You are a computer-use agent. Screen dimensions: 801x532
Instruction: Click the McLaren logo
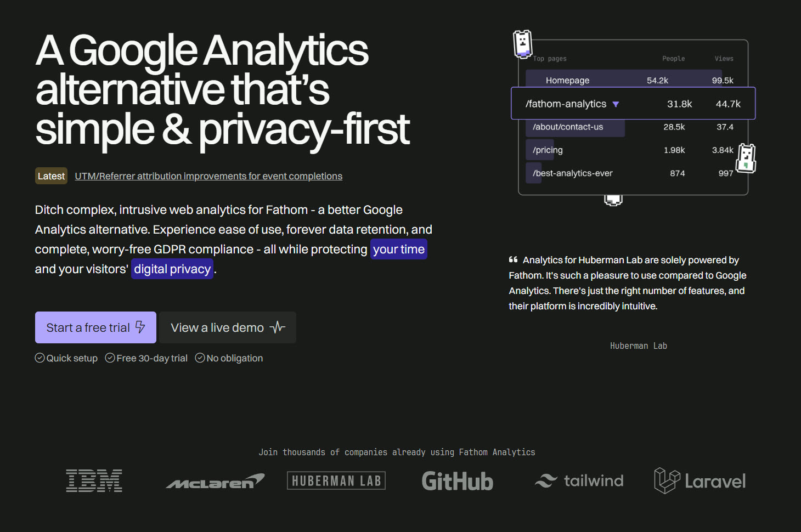[x=215, y=481]
